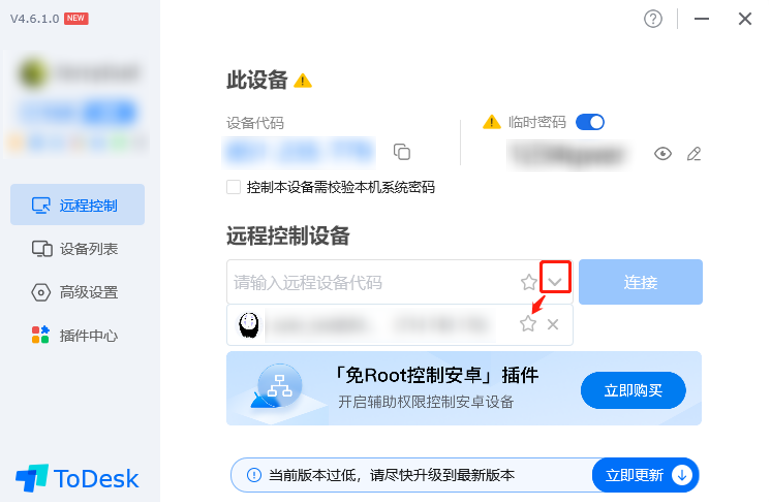The image size is (769, 502).
Task: Go to 插件中心 sidebar item
Action: pyautogui.click(x=77, y=335)
